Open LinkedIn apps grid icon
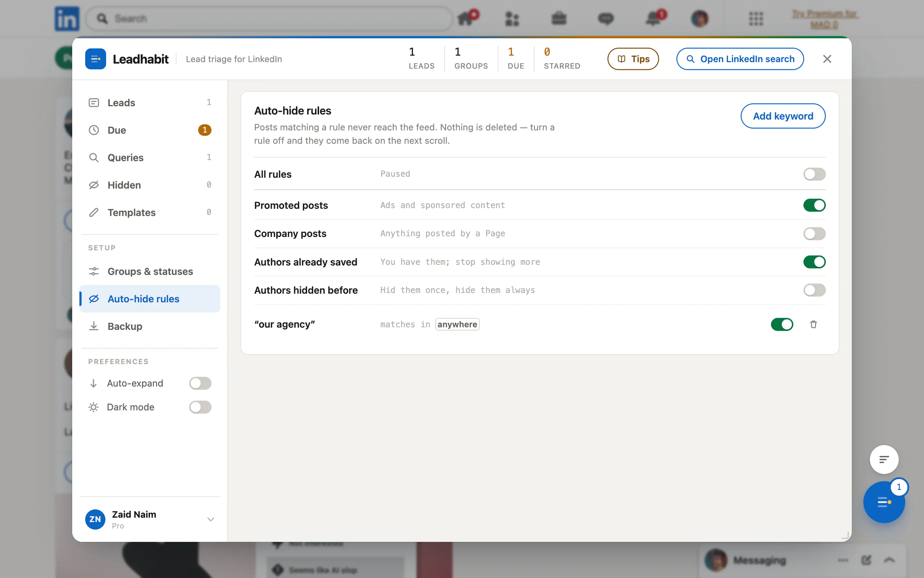The image size is (924, 578). point(756,18)
